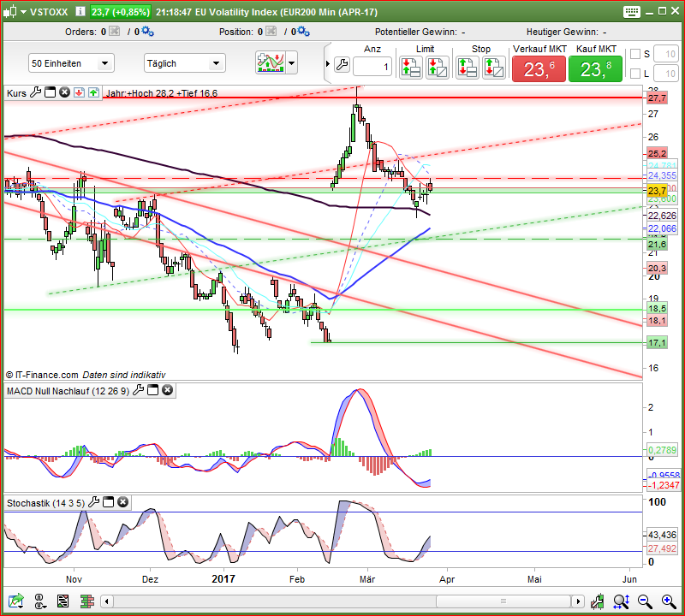Click the Stochastik 43,436 value label
Viewport: 685px width, 616px height.
(662, 535)
